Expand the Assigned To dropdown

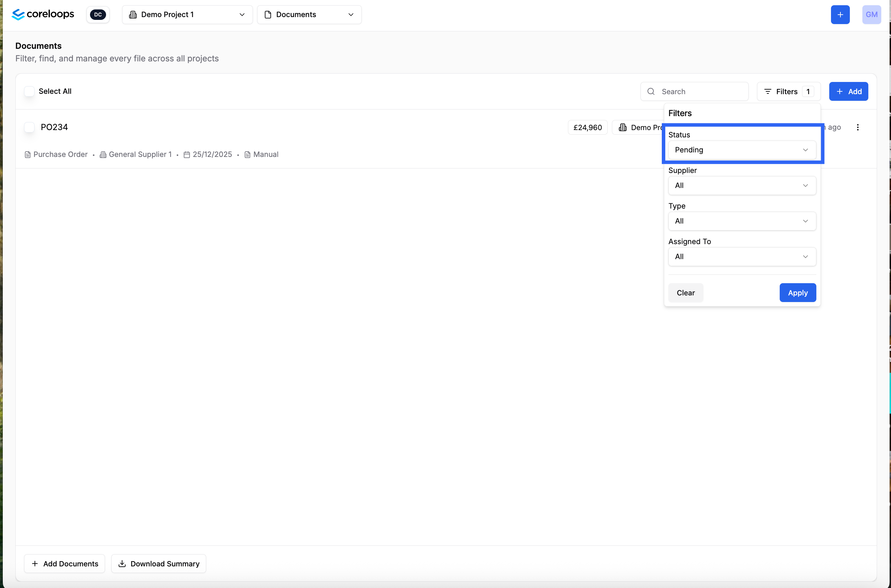(x=742, y=257)
